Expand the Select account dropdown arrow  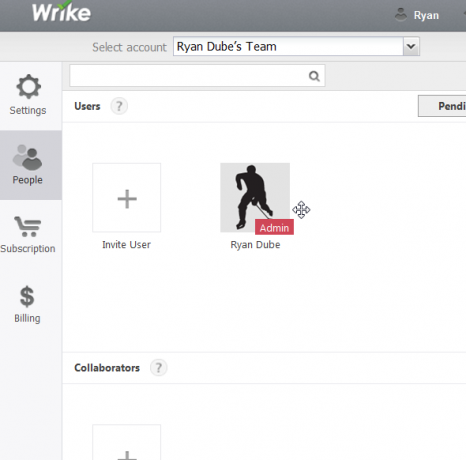[x=411, y=46]
